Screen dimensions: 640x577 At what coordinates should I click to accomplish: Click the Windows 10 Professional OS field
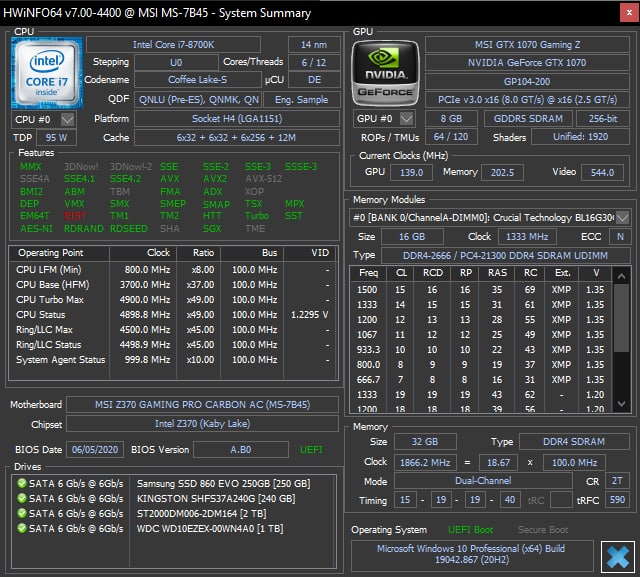coord(471,554)
